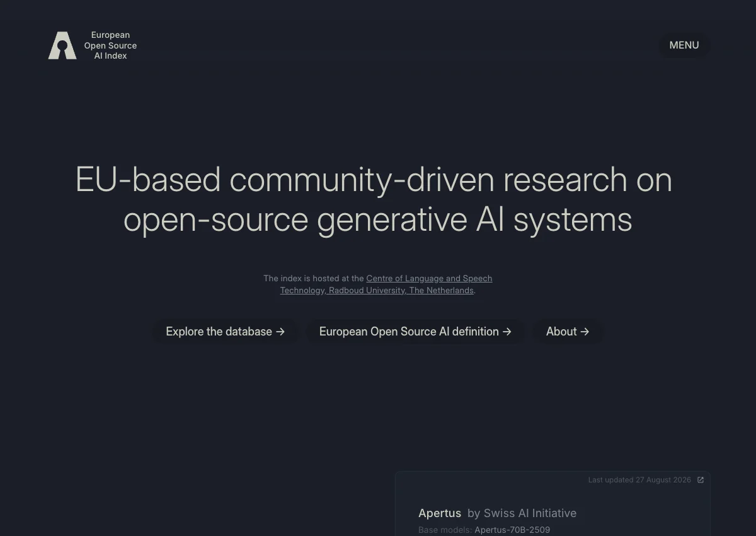Click Last updated 27 August 2026 text
Screen dimensions: 756x536
tap(639, 480)
